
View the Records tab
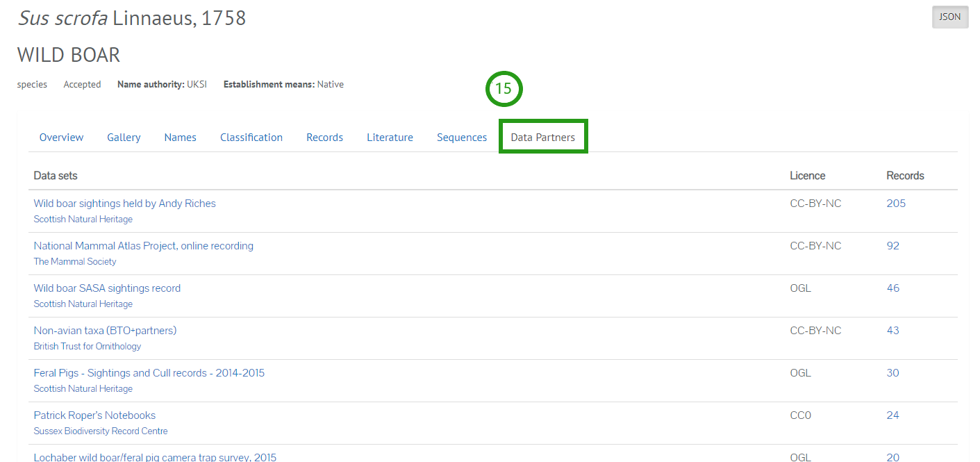[x=324, y=137]
